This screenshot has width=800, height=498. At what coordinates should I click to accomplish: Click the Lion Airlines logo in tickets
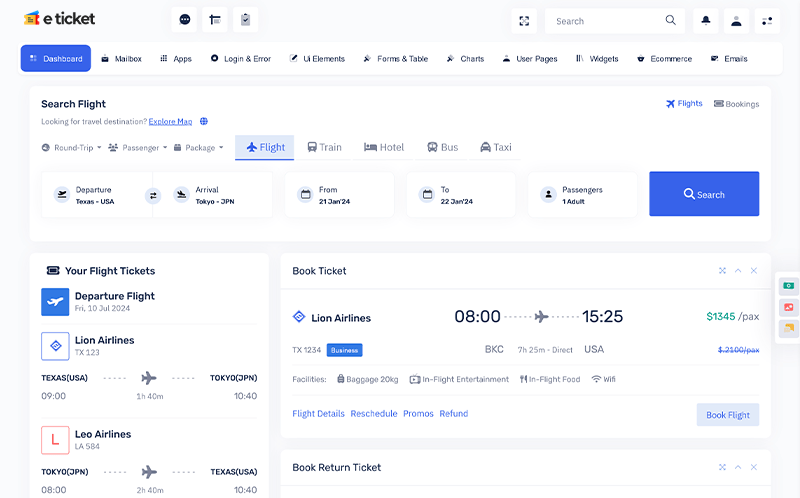55,346
